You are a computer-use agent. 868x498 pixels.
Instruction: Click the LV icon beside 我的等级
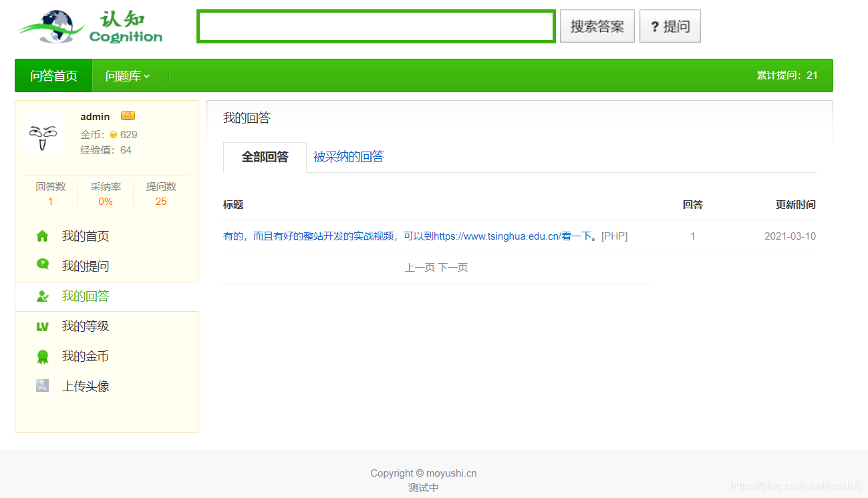(x=43, y=326)
